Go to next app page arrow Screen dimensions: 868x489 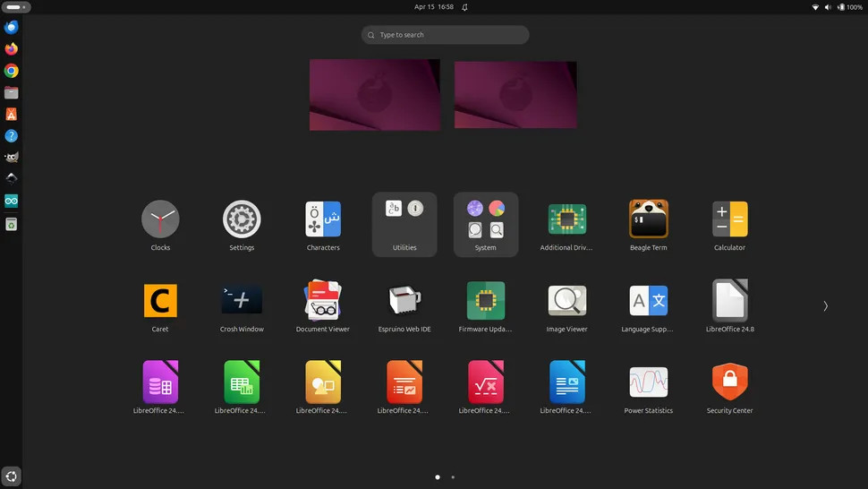pyautogui.click(x=825, y=306)
